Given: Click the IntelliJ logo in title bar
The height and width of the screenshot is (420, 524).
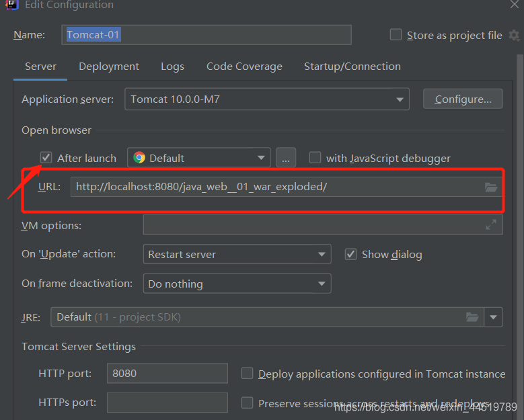Looking at the screenshot, I should (x=11, y=4).
